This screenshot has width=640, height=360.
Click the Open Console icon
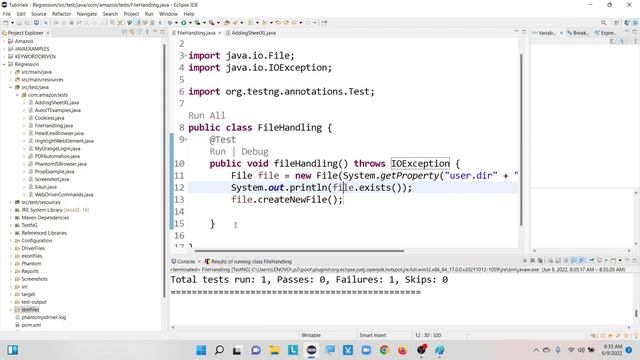coord(613,260)
